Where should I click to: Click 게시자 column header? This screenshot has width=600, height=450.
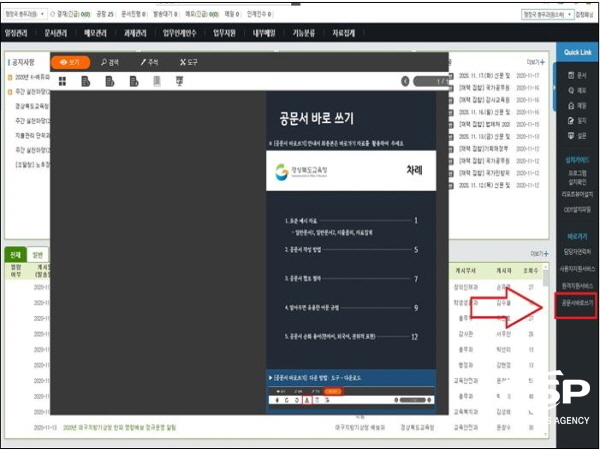pos(504,271)
